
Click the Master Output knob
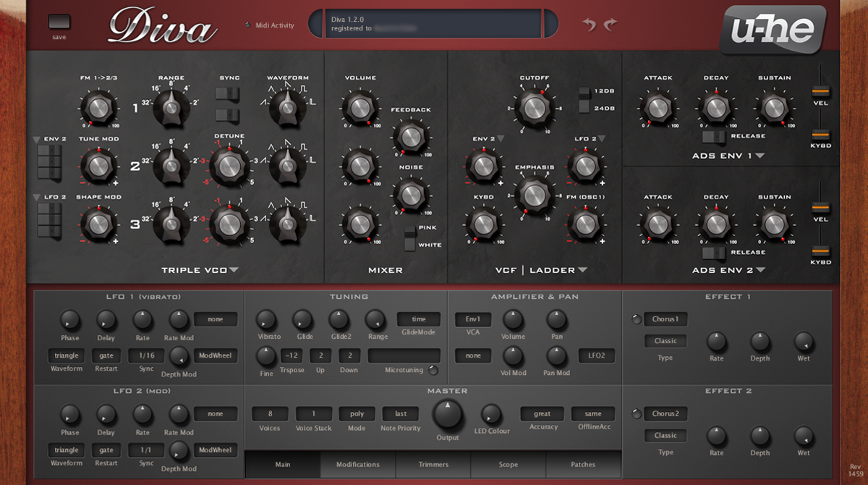click(x=447, y=416)
